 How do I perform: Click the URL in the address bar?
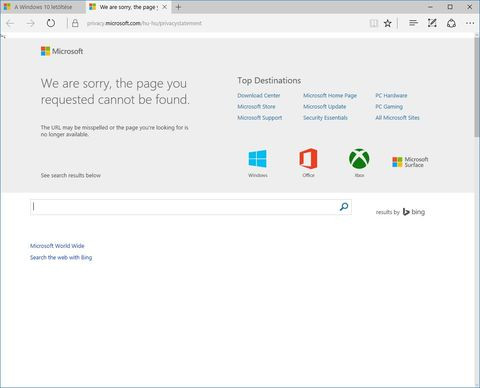[144, 23]
